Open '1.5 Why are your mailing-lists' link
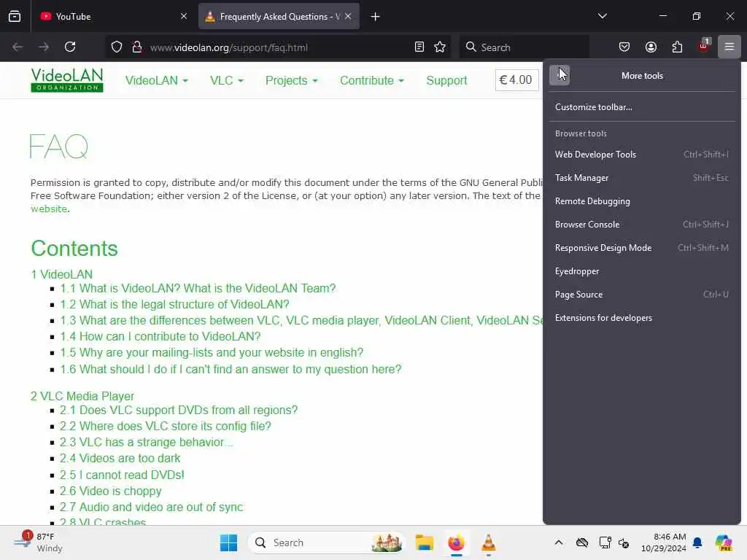The width and height of the screenshot is (747, 560). click(x=212, y=353)
